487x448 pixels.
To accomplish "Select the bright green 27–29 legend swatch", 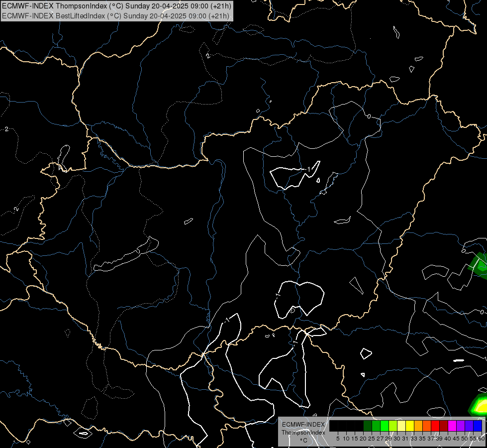I will coord(385,426).
